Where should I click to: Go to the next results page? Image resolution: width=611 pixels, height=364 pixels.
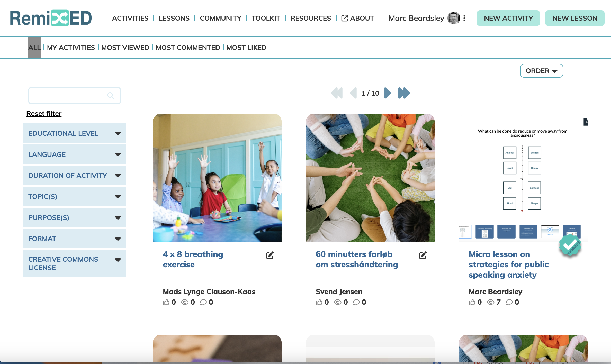(x=387, y=93)
